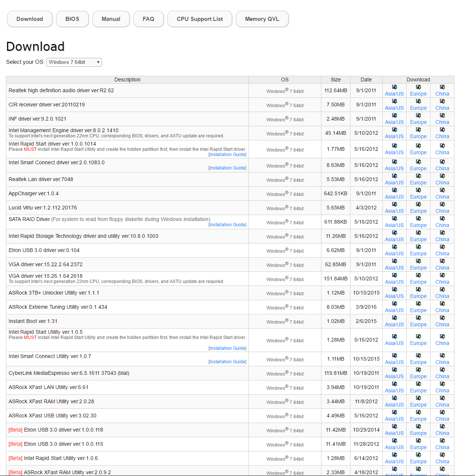Click the China download icon for INF driver

442,115
